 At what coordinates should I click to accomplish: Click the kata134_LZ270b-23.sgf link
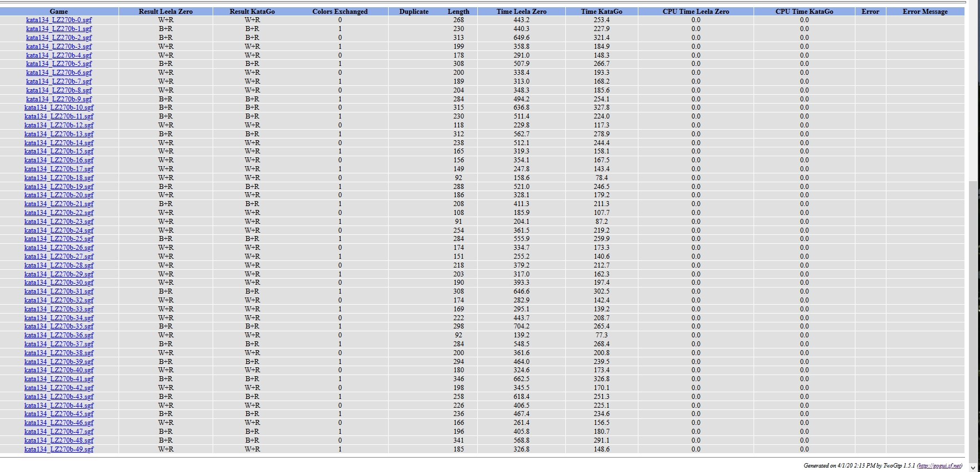pos(59,222)
